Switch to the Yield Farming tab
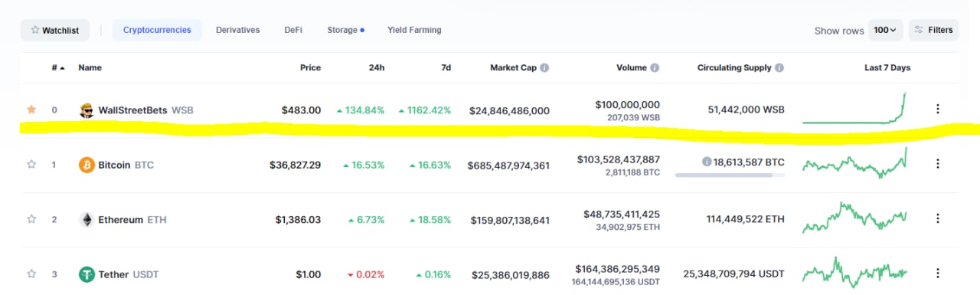 pyautogui.click(x=414, y=30)
